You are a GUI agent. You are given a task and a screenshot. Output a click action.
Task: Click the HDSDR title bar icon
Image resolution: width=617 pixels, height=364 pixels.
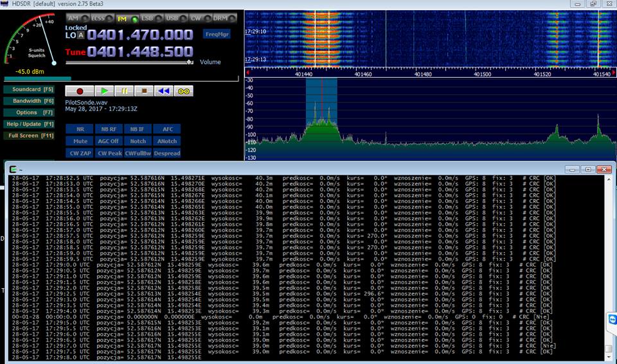(x=4, y=4)
